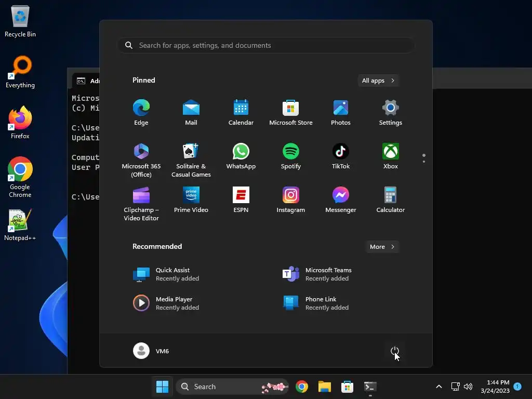
Task: Launch the Xbox app
Action: (391, 156)
